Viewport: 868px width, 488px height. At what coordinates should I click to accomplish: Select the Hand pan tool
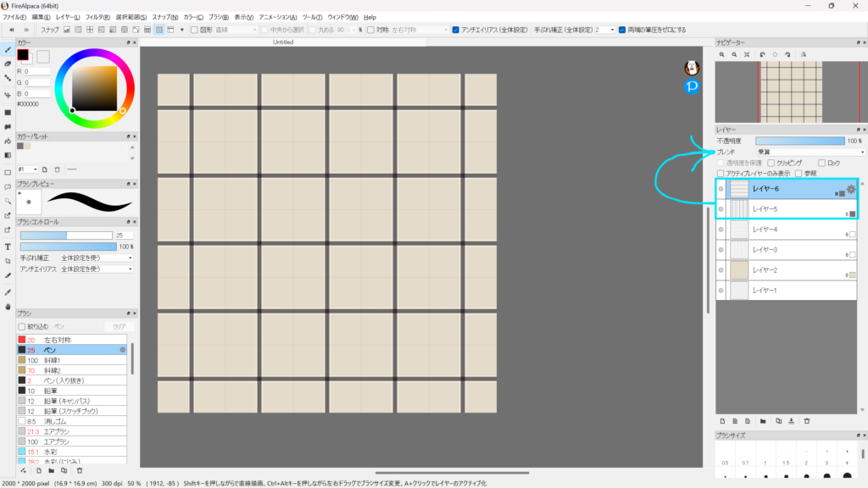[x=8, y=306]
